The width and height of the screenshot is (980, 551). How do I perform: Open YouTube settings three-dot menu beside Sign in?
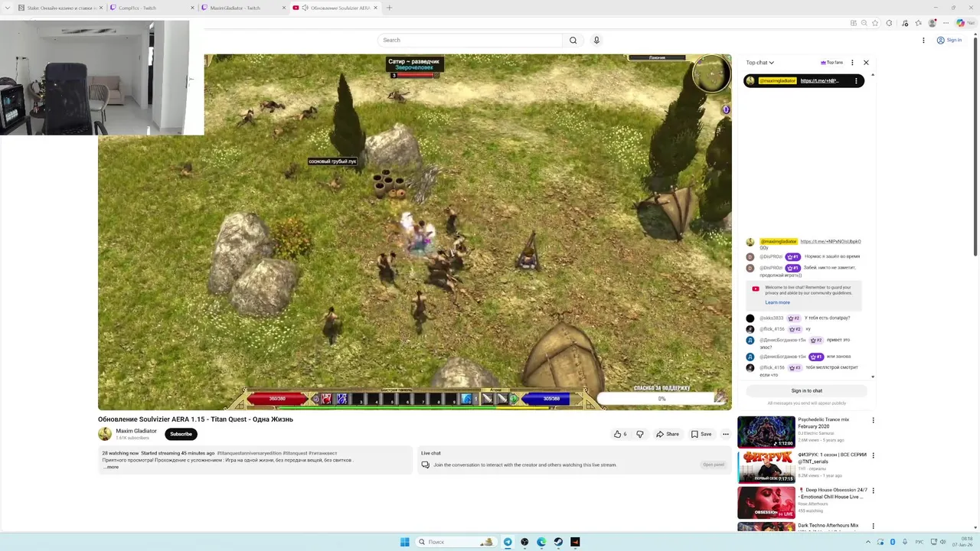click(x=923, y=40)
